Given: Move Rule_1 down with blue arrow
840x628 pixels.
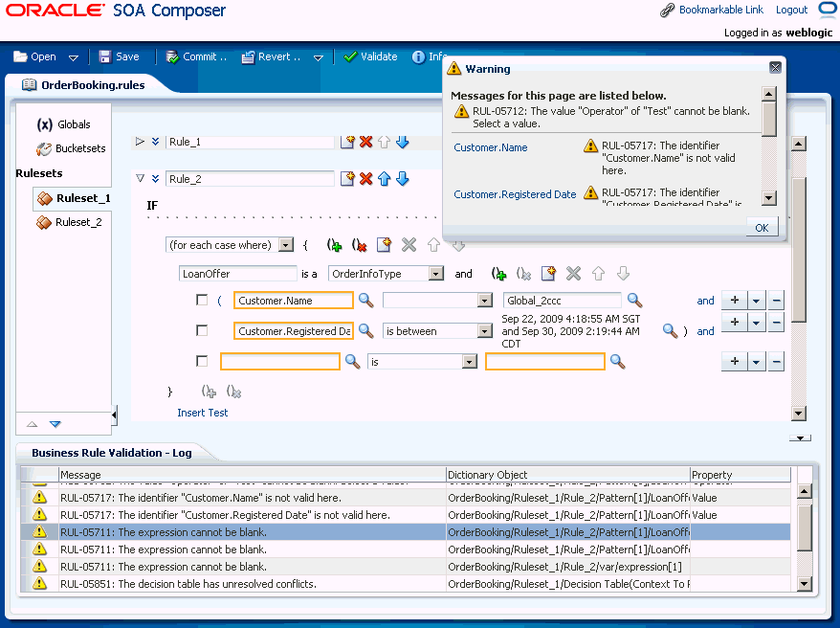Looking at the screenshot, I should point(403,142).
